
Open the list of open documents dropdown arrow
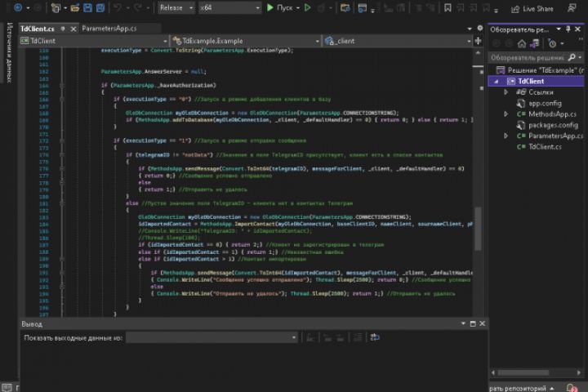469,29
